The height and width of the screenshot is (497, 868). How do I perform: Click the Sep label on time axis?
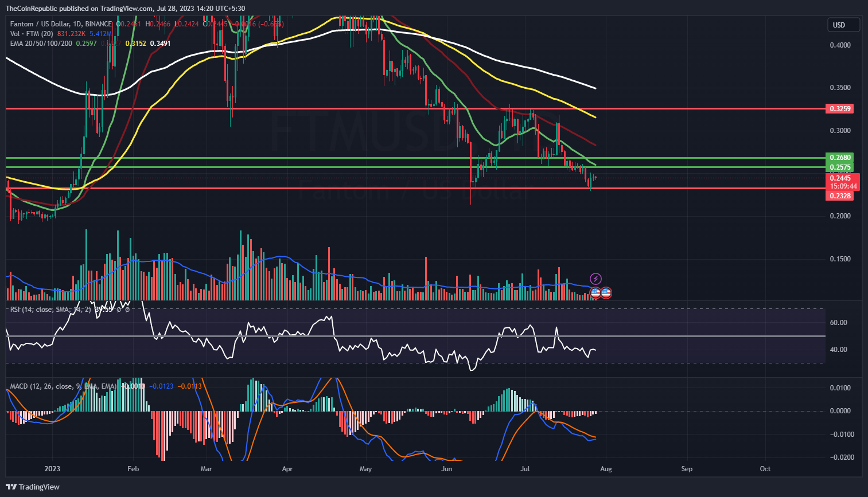[x=687, y=469]
